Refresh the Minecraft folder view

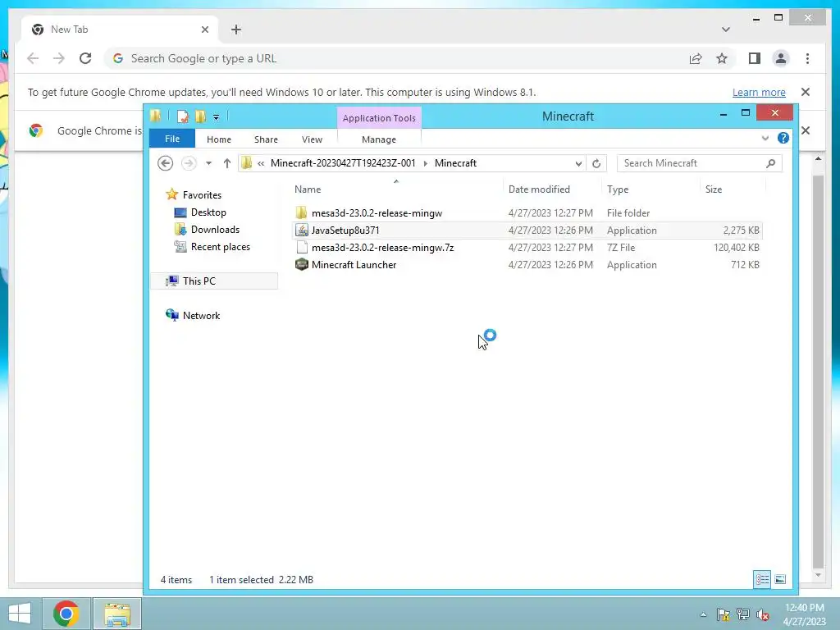coord(596,163)
